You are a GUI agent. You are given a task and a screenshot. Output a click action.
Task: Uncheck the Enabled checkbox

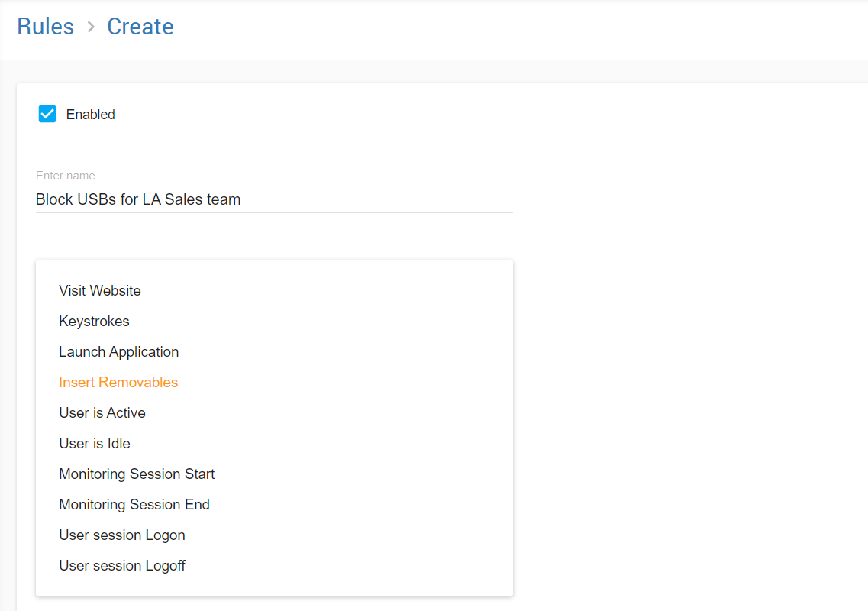[47, 115]
